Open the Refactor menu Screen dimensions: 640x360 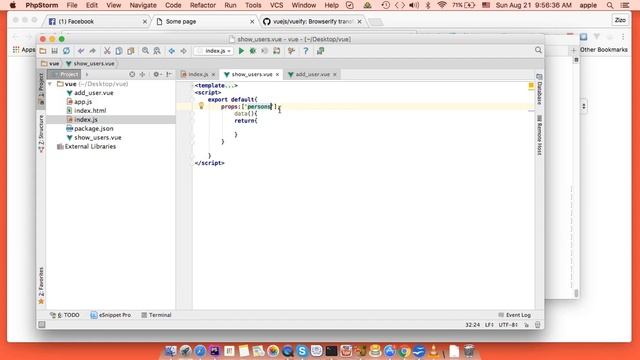[202, 5]
